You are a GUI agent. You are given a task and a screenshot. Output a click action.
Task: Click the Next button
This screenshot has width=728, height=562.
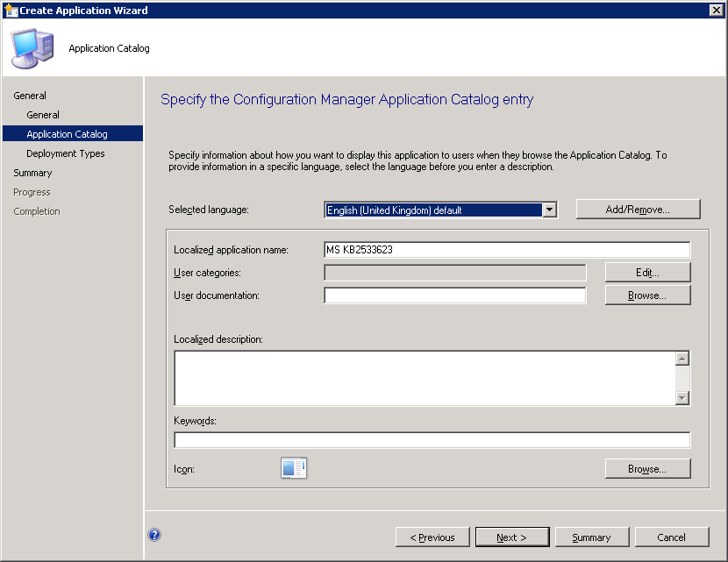click(x=511, y=537)
